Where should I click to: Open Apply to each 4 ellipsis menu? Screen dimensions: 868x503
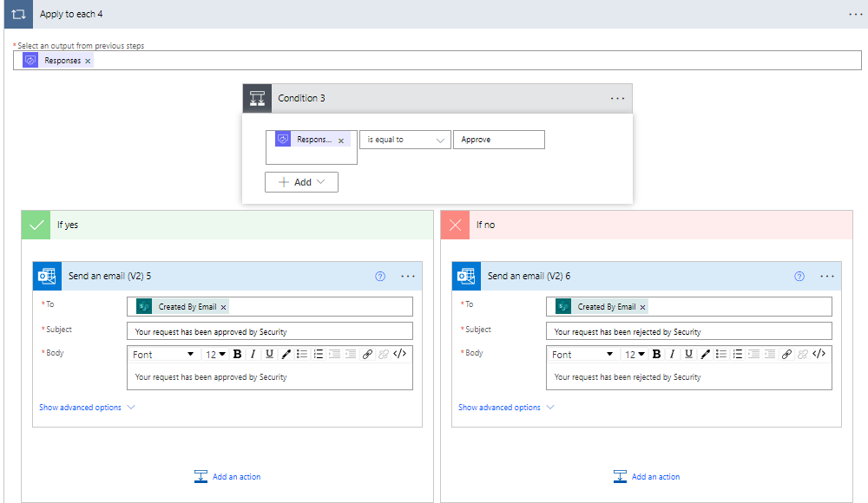click(x=855, y=15)
